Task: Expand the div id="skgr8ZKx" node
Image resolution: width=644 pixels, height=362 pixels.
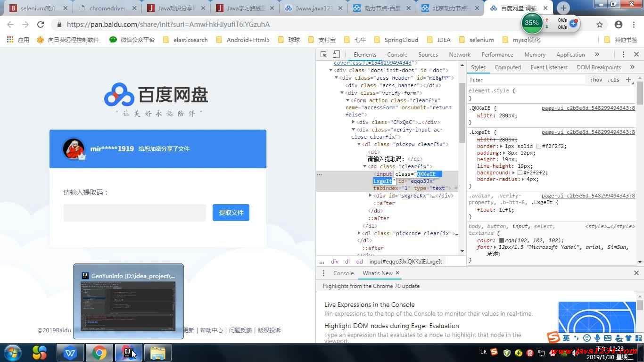Action: pos(371,196)
